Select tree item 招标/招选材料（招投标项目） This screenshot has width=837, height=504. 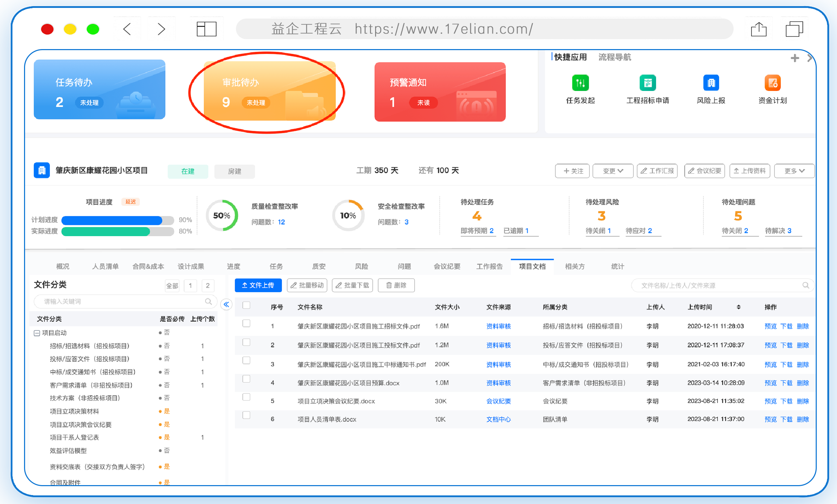click(90, 346)
